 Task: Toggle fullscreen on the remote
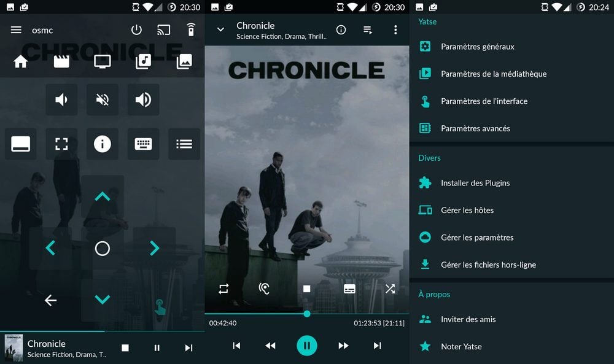click(x=61, y=144)
